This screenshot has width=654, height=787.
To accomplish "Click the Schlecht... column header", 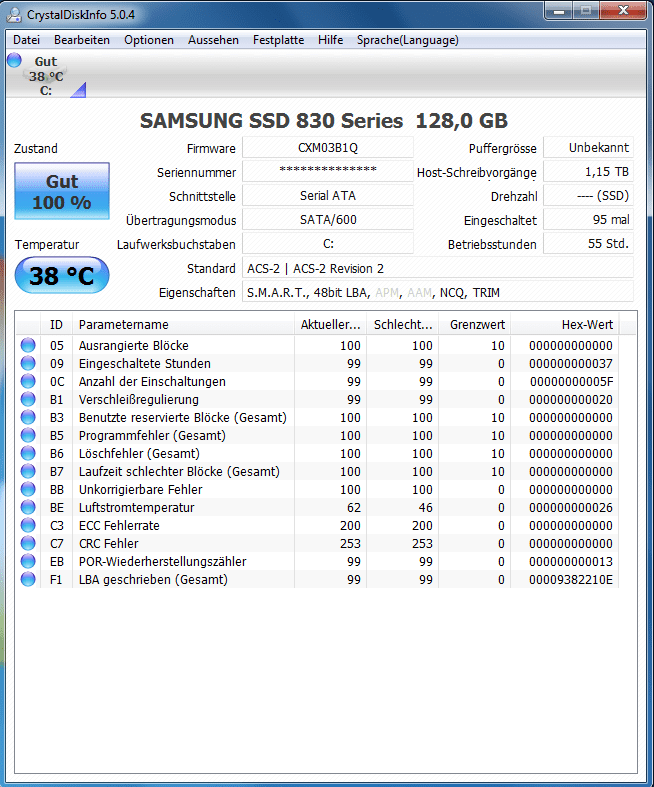I will 403,325.
